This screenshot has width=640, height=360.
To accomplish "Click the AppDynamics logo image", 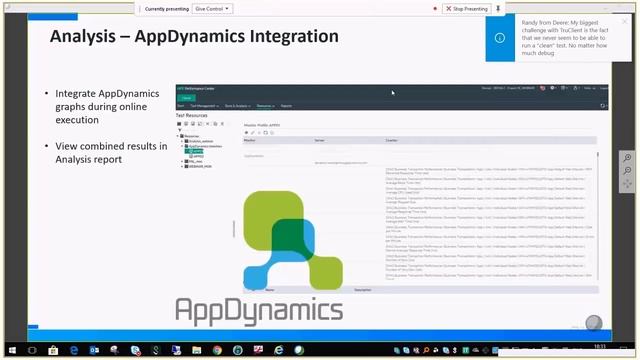I will click(x=260, y=258).
